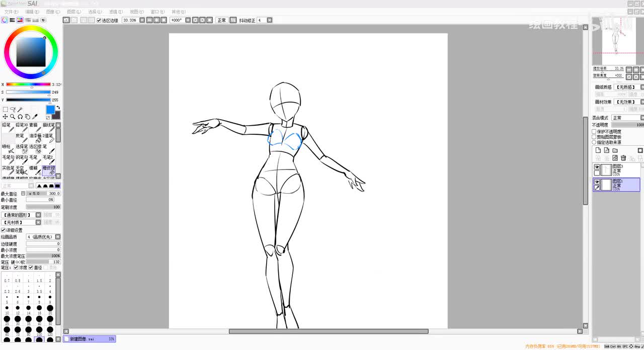644x350 pixels.
Task: Select the 橡皮擦 eraser tool
Action: click(x=48, y=170)
